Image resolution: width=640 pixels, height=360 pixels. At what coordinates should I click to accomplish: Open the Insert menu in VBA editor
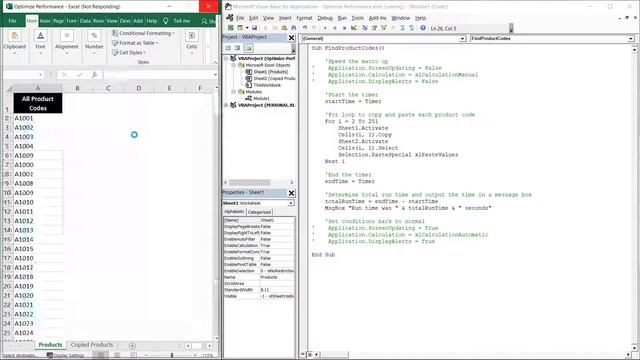(x=285, y=18)
